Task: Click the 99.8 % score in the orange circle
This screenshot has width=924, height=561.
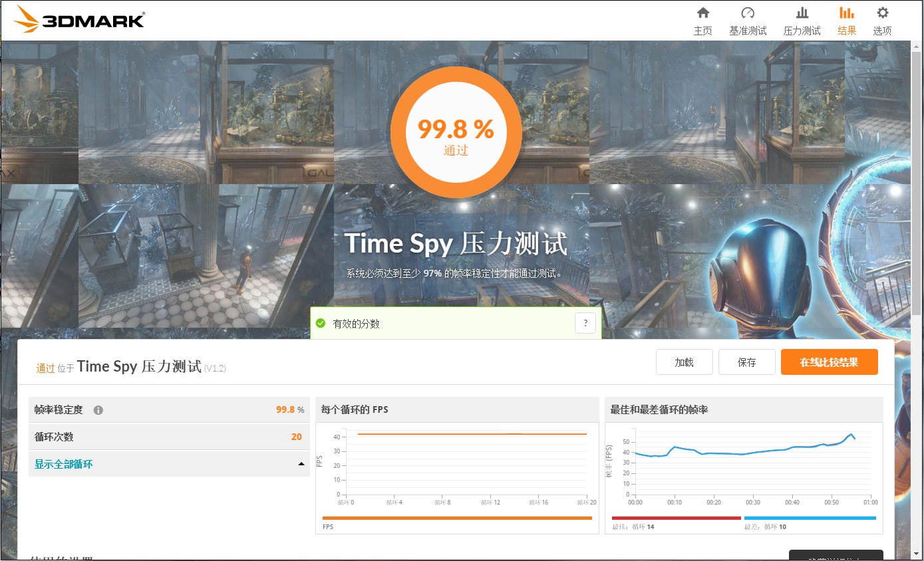Action: click(456, 129)
